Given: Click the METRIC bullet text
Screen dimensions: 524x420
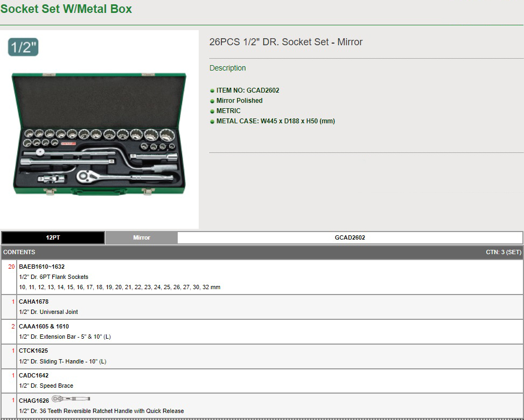Looking at the screenshot, I should [228, 110].
